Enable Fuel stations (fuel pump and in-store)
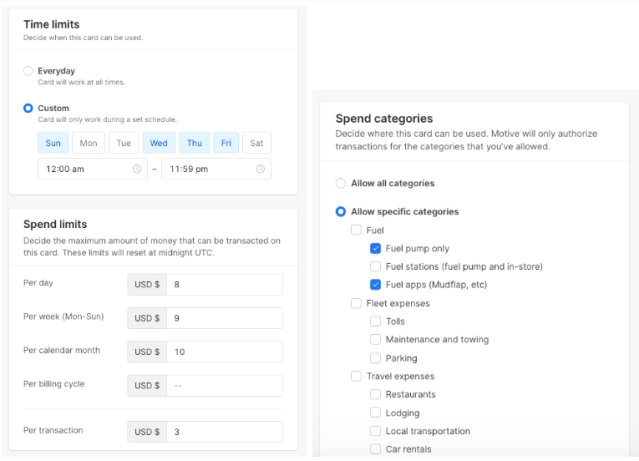This screenshot has width=639, height=461. click(376, 267)
